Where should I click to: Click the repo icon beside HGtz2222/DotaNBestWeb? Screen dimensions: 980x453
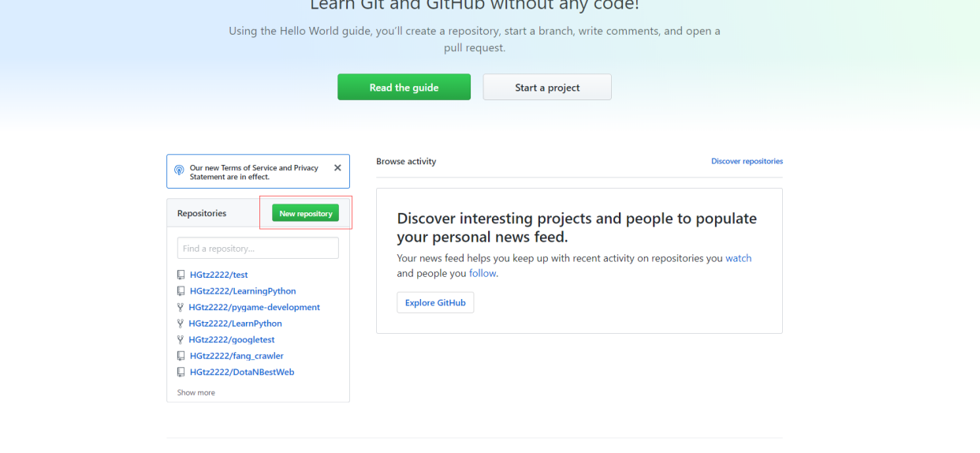(x=181, y=373)
